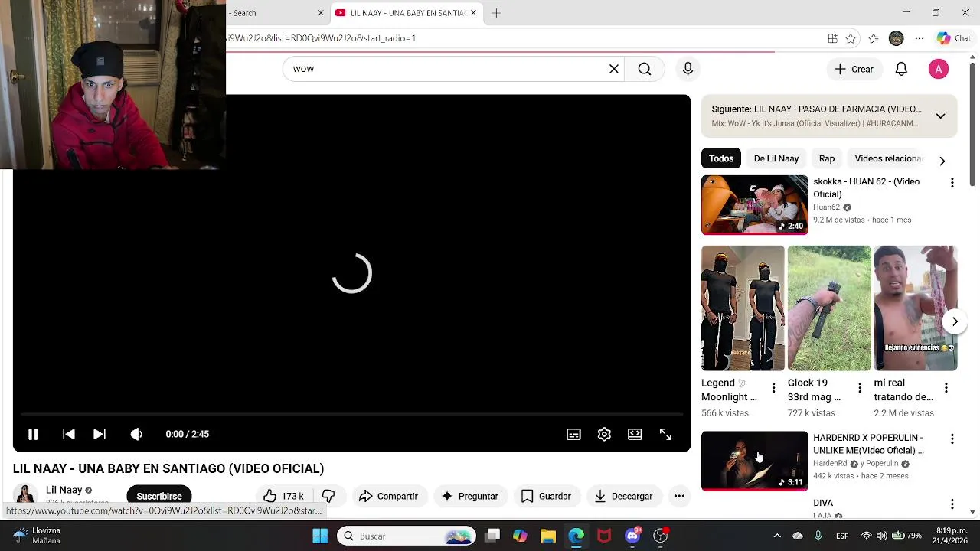980x551 pixels.
Task: Open Lil Naay channel avatar
Action: pos(25,495)
